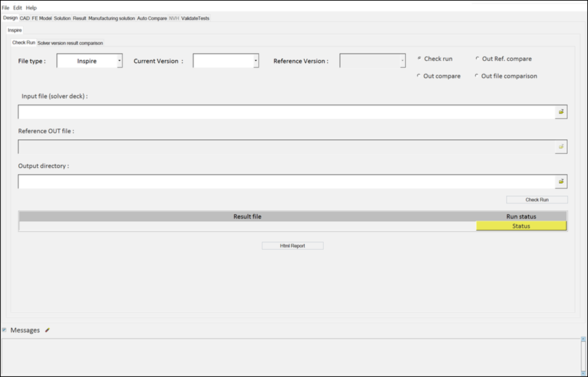
Task: Click the Check Run button
Action: (x=537, y=200)
